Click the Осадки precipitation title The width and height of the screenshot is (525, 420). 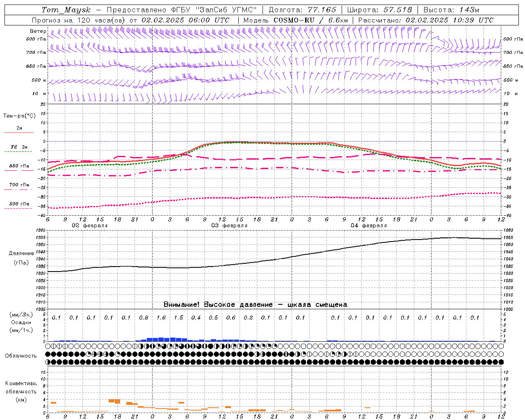(21, 322)
